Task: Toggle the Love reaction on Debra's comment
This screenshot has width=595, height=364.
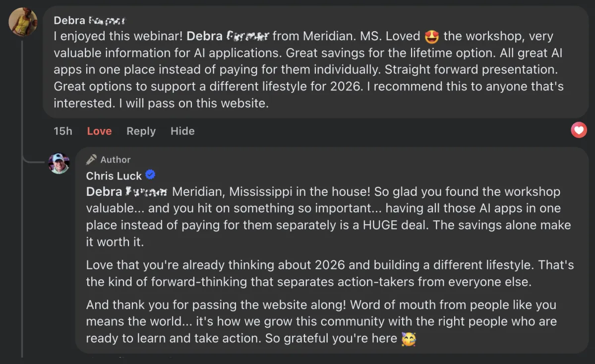Action: [99, 131]
